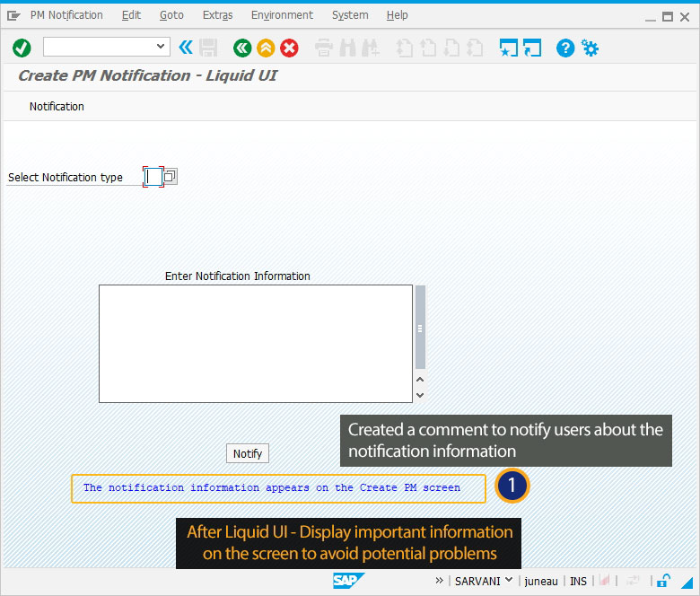Click the window menu icon beside PM Notification

point(13,16)
